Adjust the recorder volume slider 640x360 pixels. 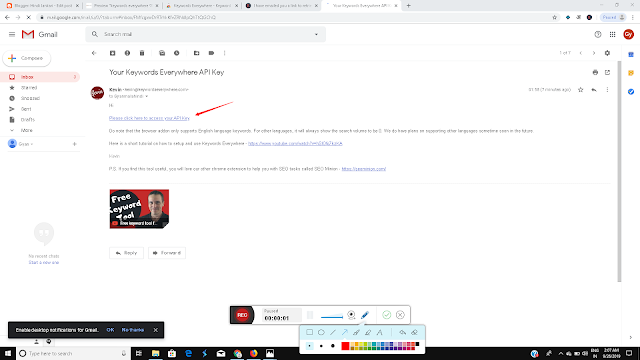click(332, 317)
